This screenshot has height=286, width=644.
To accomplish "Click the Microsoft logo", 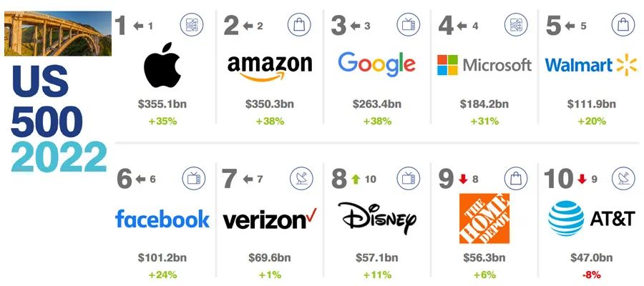I will pos(484,65).
